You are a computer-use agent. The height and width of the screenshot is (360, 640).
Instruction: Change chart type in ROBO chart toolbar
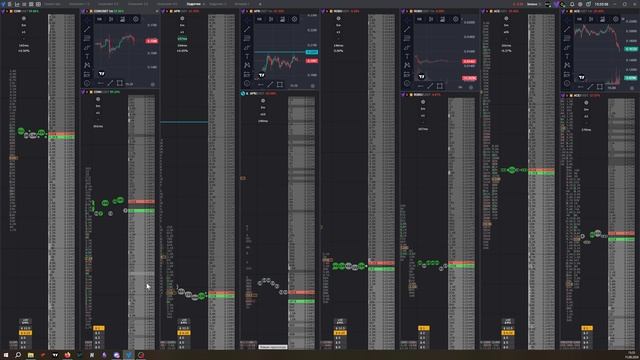pos(431,19)
